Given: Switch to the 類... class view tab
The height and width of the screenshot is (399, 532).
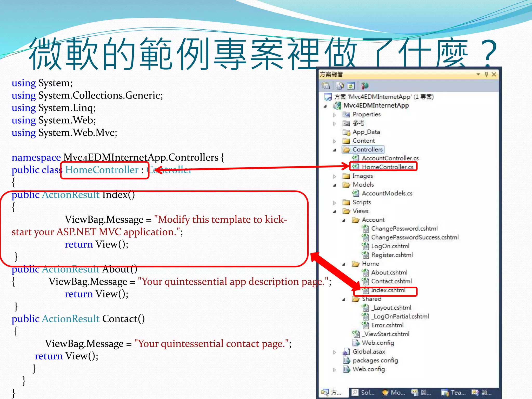Looking at the screenshot, I should click(x=482, y=393).
